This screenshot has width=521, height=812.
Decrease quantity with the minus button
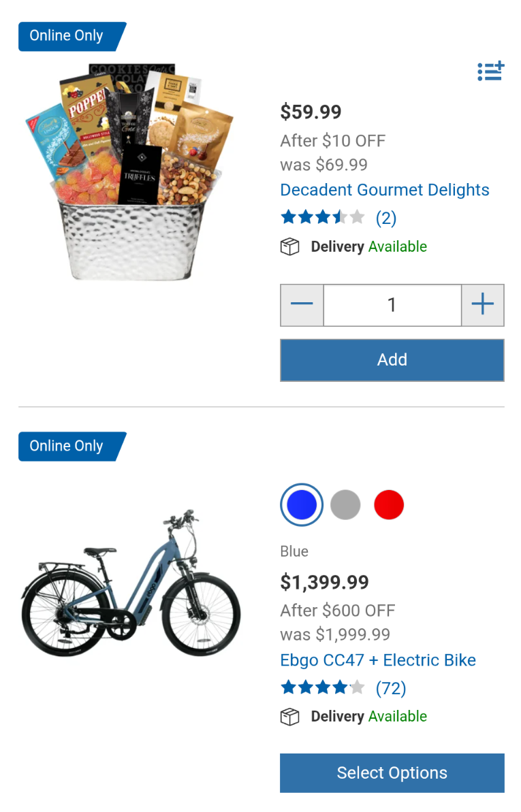[302, 305]
